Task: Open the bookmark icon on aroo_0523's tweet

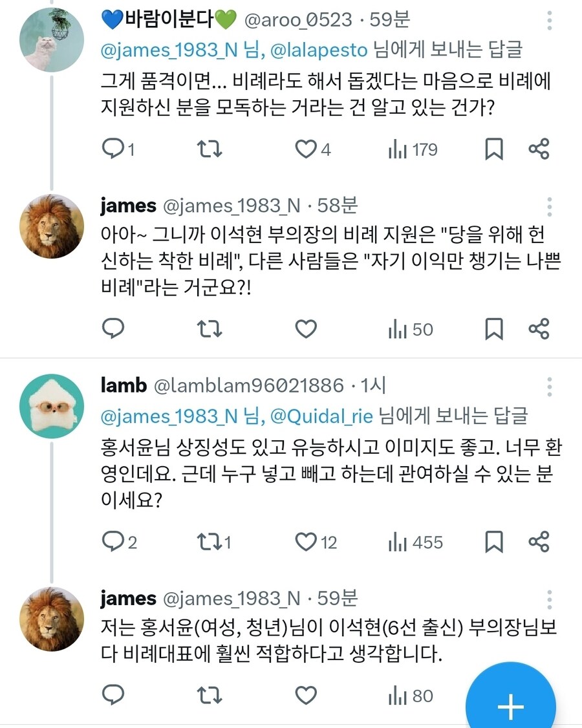Action: [495, 149]
